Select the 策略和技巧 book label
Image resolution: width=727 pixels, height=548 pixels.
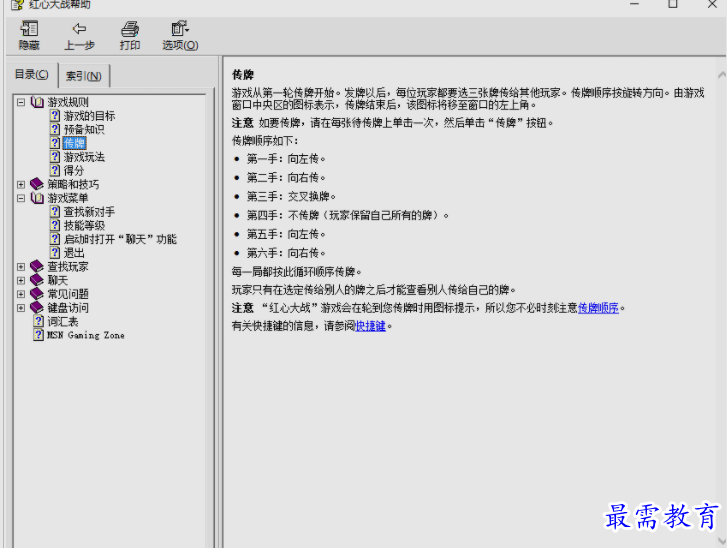(x=73, y=184)
